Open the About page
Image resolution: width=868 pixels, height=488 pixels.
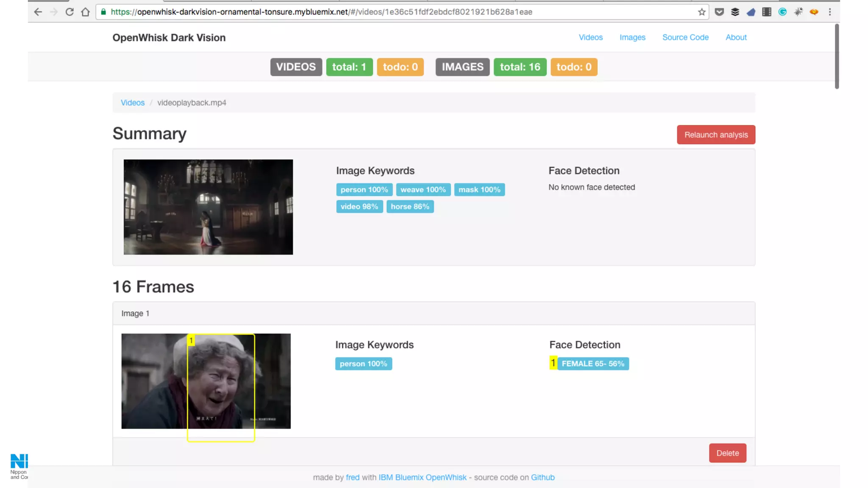[736, 37]
